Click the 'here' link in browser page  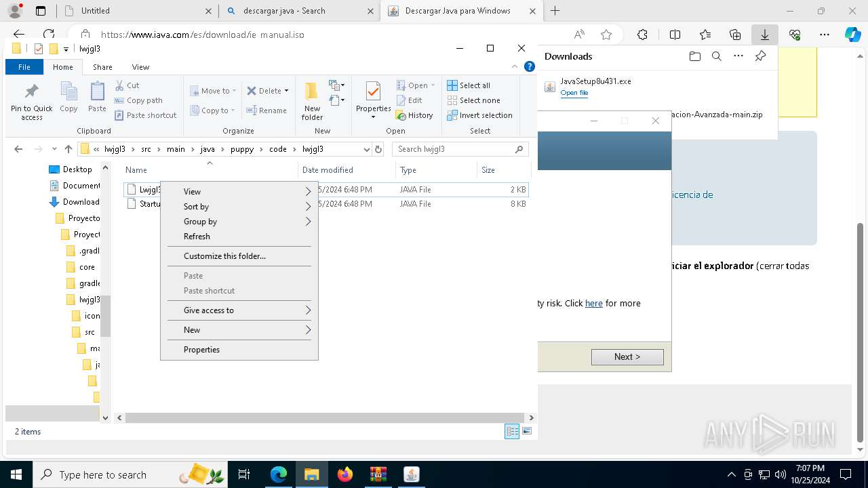click(x=594, y=303)
